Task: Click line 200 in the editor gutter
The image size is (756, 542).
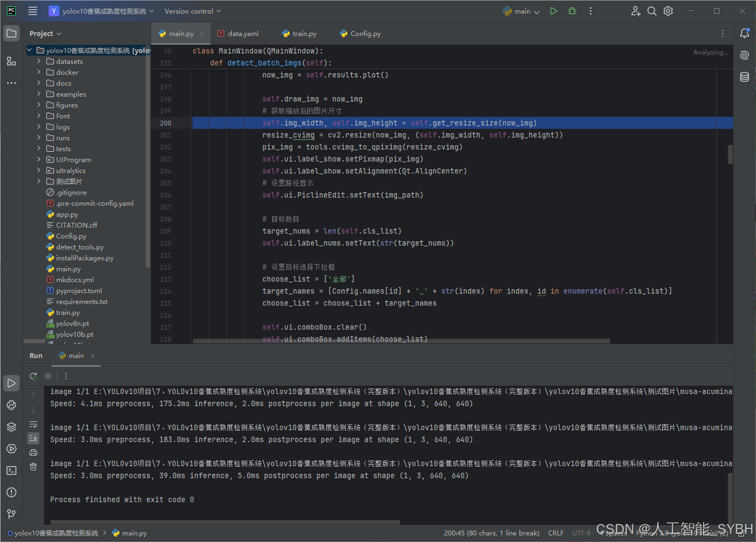Action: tap(166, 123)
